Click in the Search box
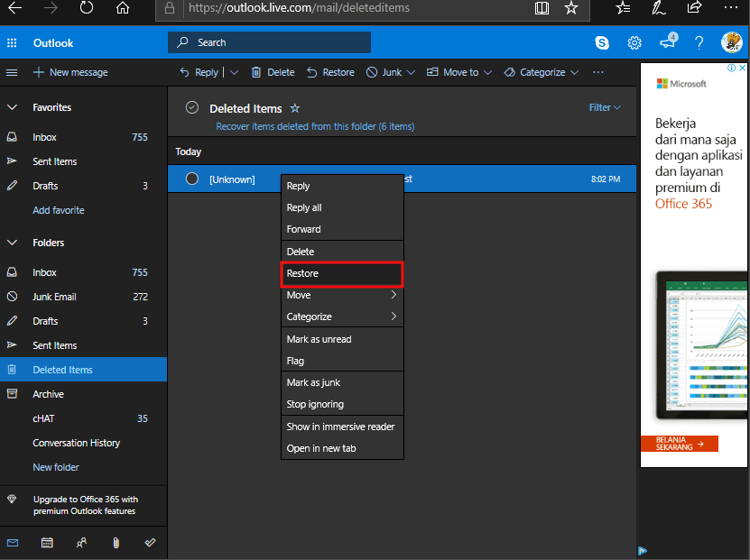Viewport: 750px width, 560px height. pyautogui.click(x=268, y=42)
